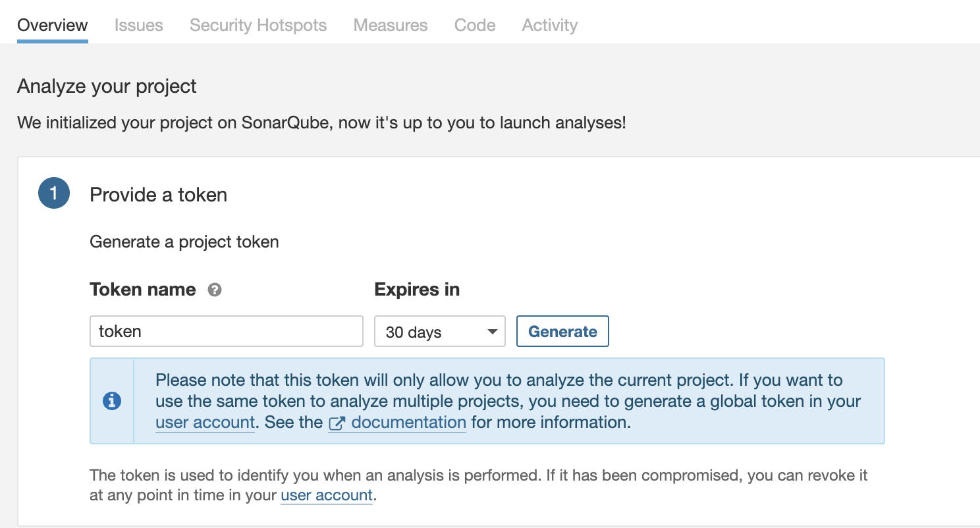Open the documentation link
The height and width of the screenshot is (528, 980).
[409, 422]
